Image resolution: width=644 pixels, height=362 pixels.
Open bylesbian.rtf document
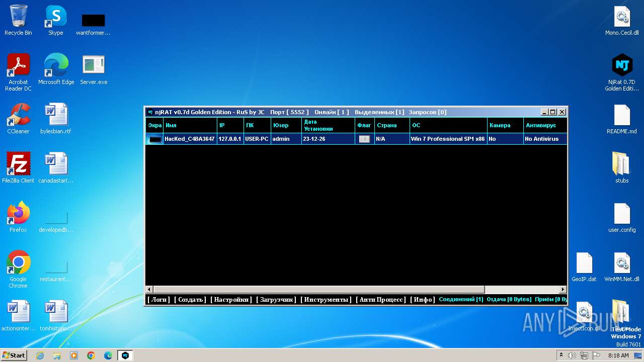(x=56, y=119)
